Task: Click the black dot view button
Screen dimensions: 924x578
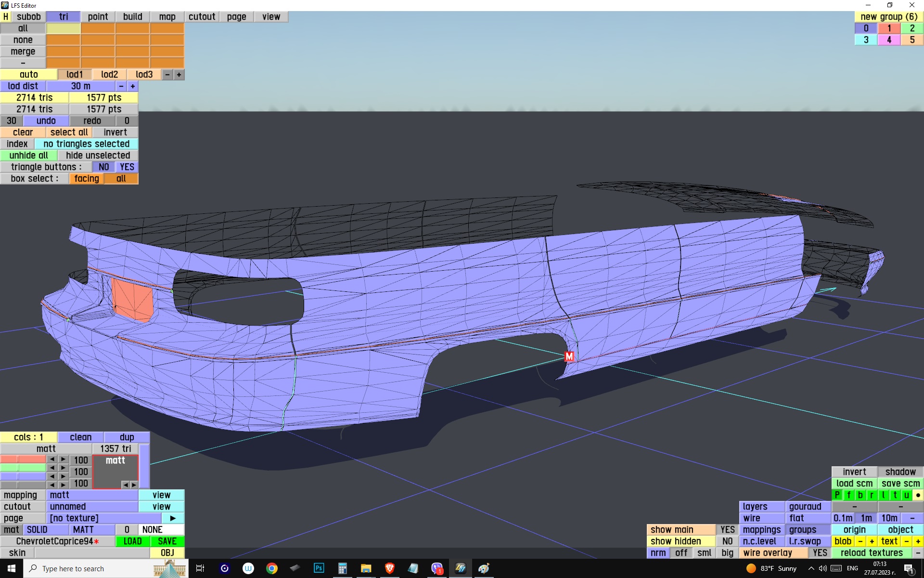Action: [918, 495]
